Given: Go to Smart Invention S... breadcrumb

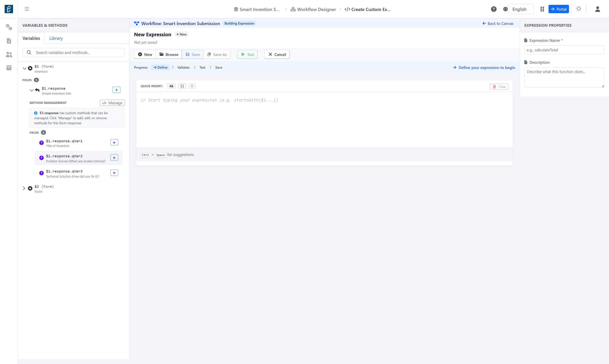Looking at the screenshot, I should (257, 9).
